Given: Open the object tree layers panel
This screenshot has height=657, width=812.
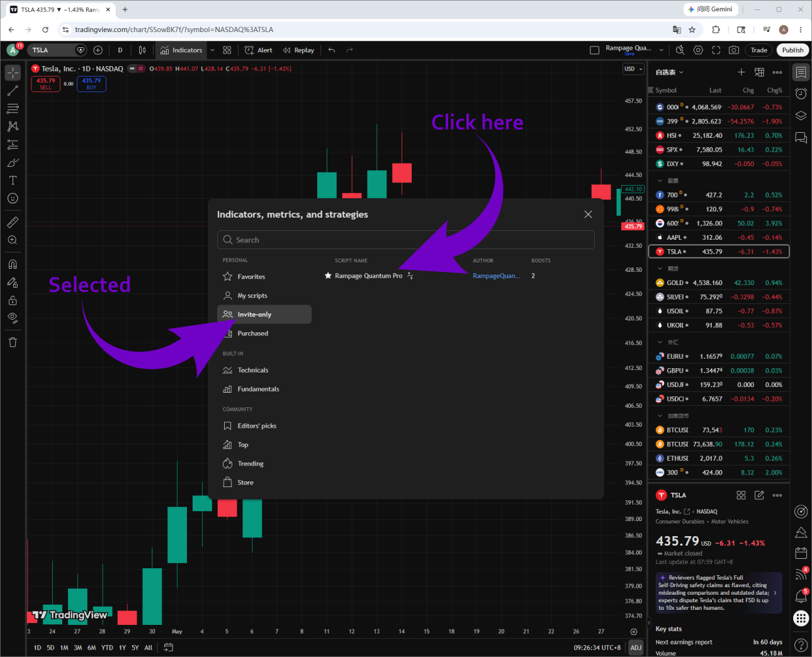Looking at the screenshot, I should (801, 115).
